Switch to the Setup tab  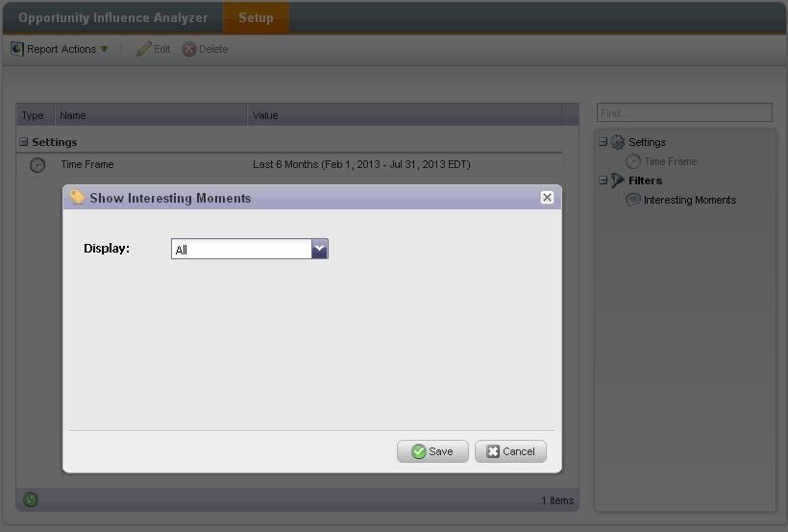(256, 17)
